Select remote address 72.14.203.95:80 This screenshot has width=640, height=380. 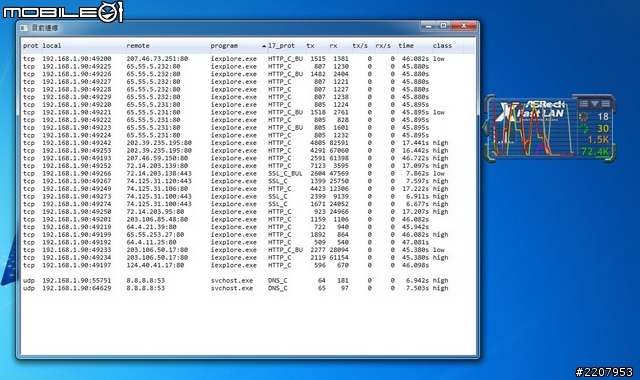click(155, 212)
